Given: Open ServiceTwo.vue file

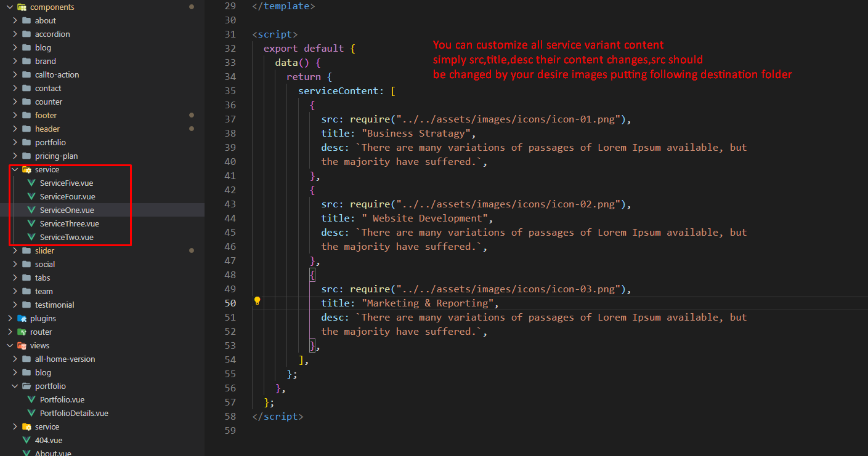Looking at the screenshot, I should pos(67,237).
